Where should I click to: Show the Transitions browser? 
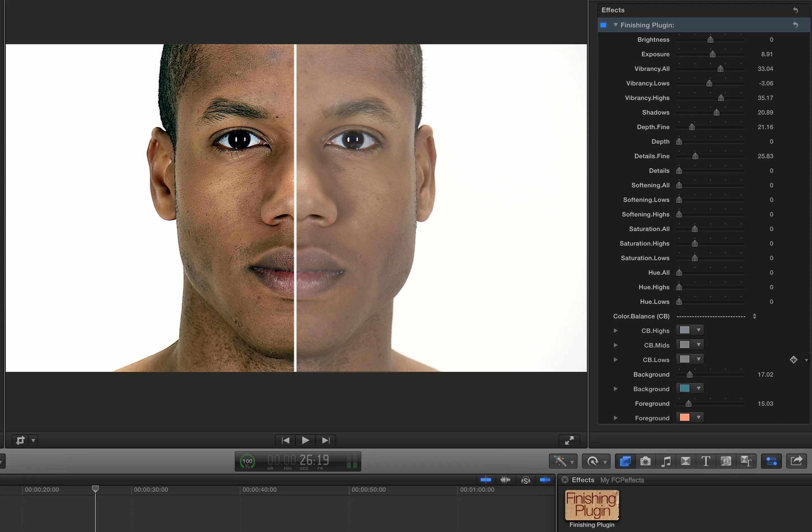coord(686,461)
